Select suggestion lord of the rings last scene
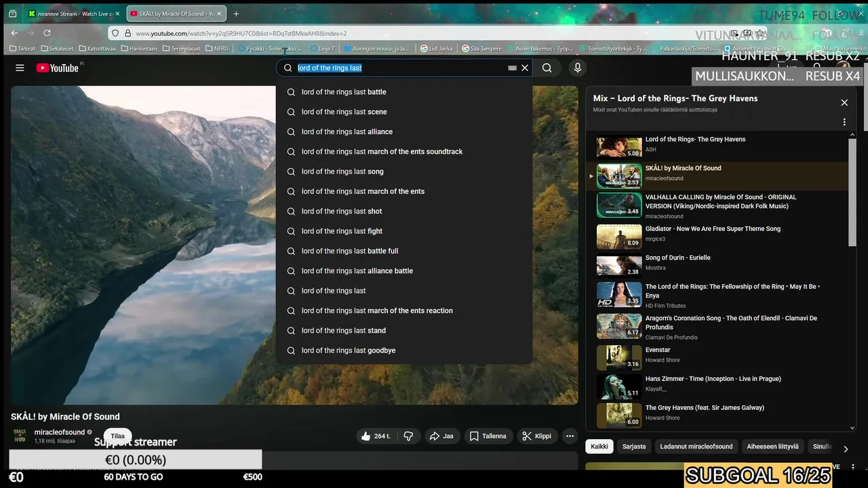 click(x=403, y=112)
